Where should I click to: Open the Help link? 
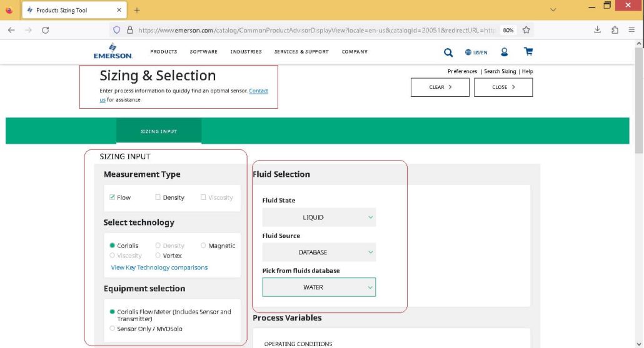click(527, 71)
